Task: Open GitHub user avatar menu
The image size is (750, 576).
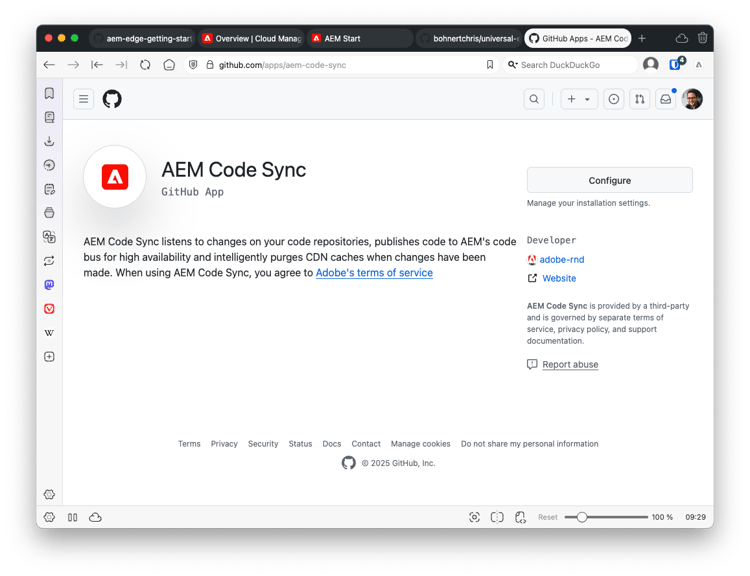Action: 692,99
